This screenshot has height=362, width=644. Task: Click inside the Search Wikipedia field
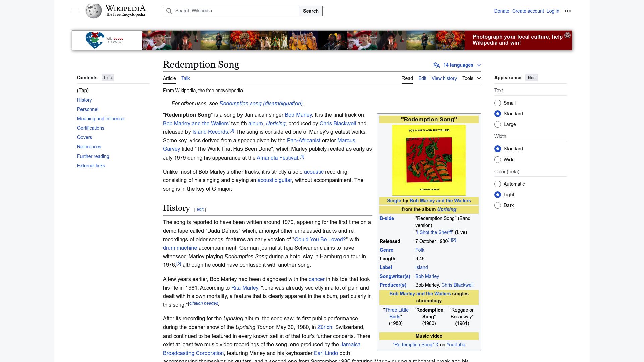tap(235, 11)
